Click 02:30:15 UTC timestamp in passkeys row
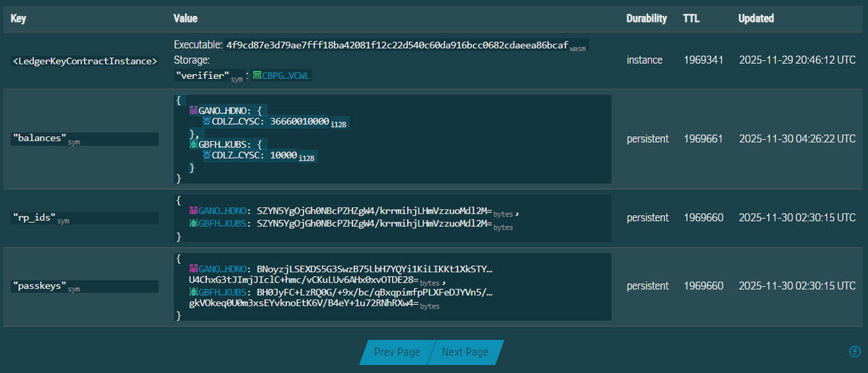Image resolution: width=868 pixels, height=373 pixels. [x=797, y=286]
